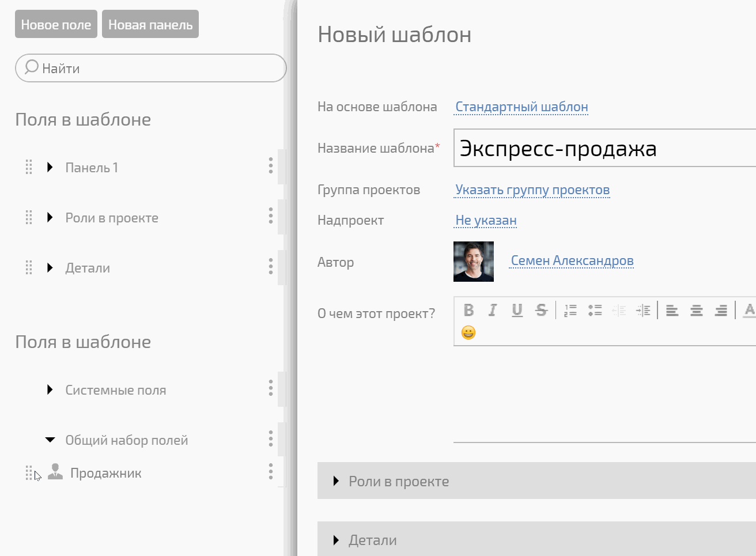756x556 pixels.
Task: Expand Роли в проекте in left list
Action: tap(50, 217)
